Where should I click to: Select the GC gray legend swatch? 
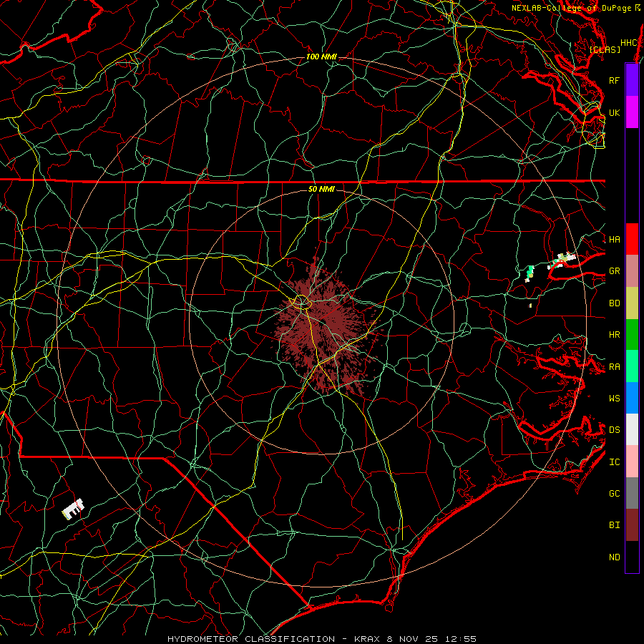632,493
